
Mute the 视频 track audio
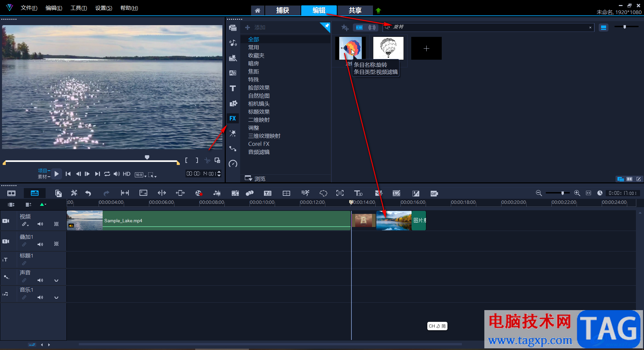(x=40, y=224)
